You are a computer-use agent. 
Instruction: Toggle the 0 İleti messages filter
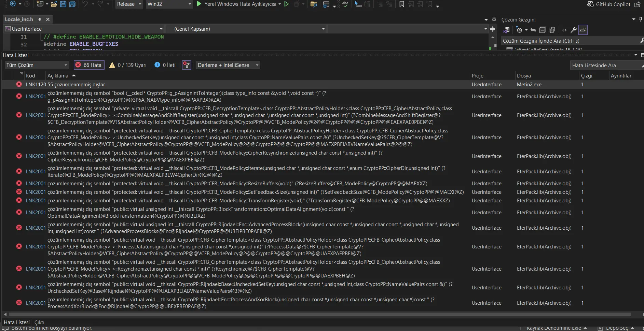coord(165,65)
